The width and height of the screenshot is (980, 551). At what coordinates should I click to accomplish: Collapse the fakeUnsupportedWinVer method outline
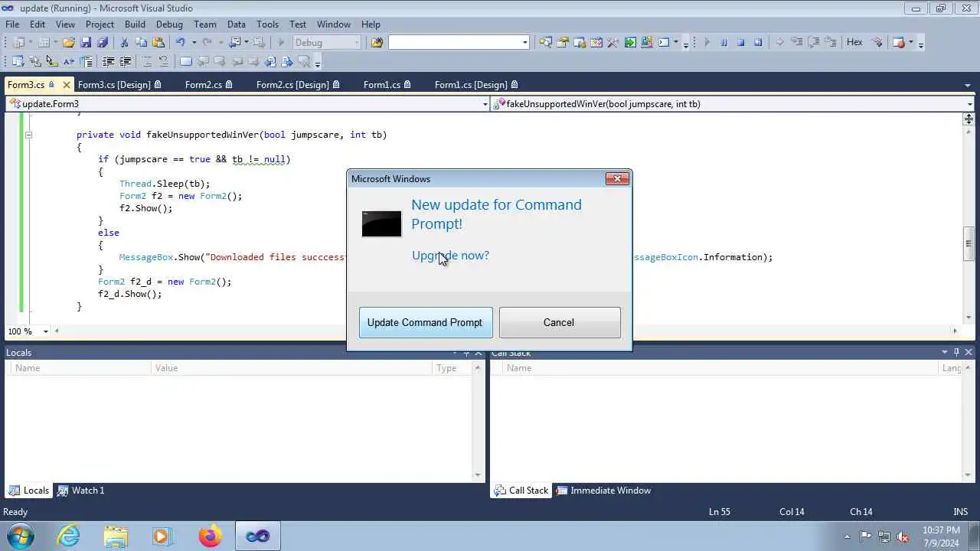tap(28, 135)
